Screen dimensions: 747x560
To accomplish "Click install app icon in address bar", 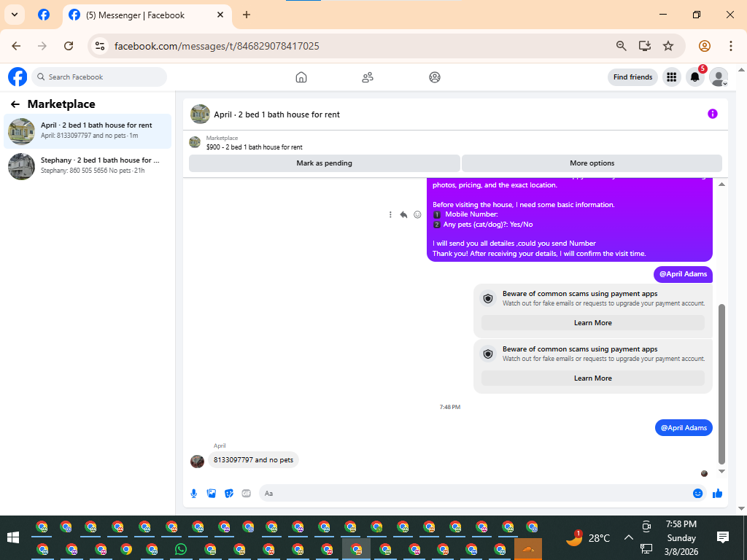I will pyautogui.click(x=645, y=46).
